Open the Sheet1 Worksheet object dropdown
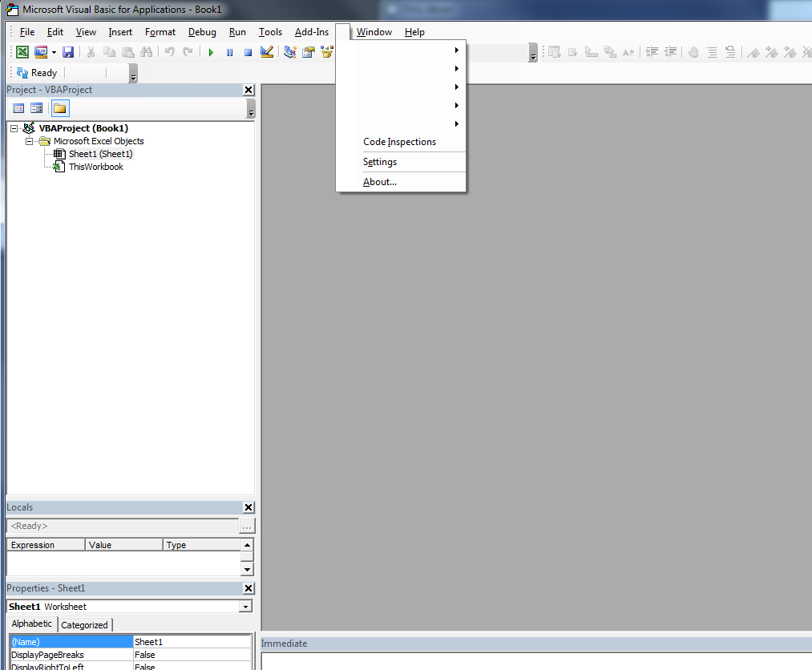The width and height of the screenshot is (812, 670). pos(246,607)
